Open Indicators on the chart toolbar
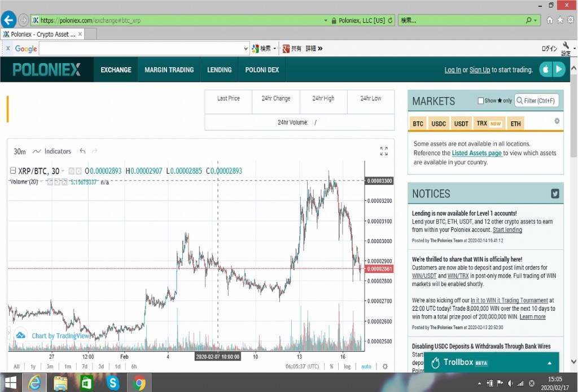 (52, 151)
